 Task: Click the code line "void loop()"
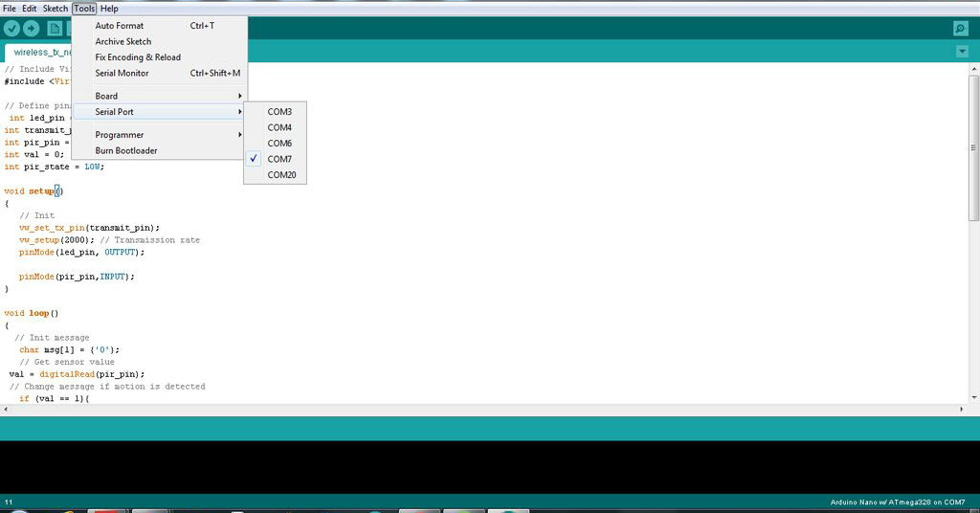pyautogui.click(x=32, y=313)
